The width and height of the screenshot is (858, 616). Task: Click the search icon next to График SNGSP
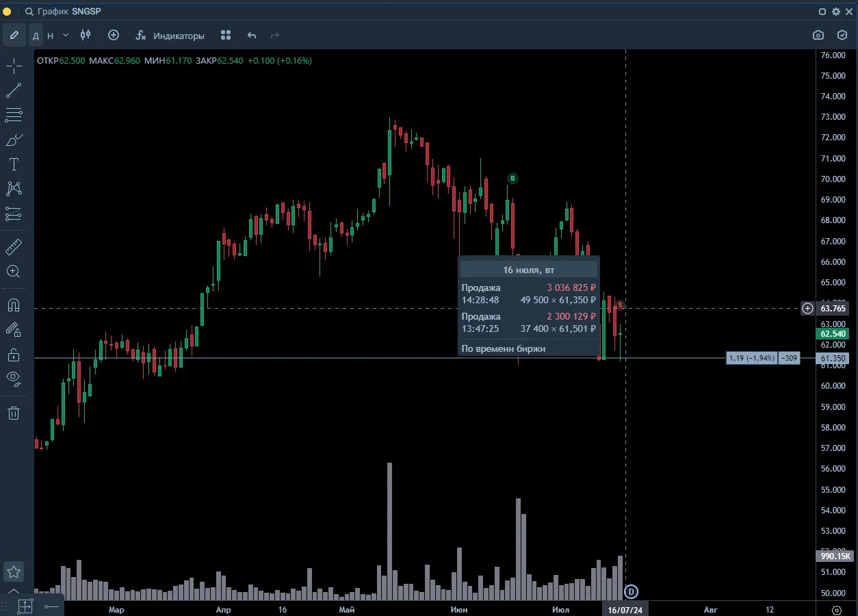[x=29, y=12]
